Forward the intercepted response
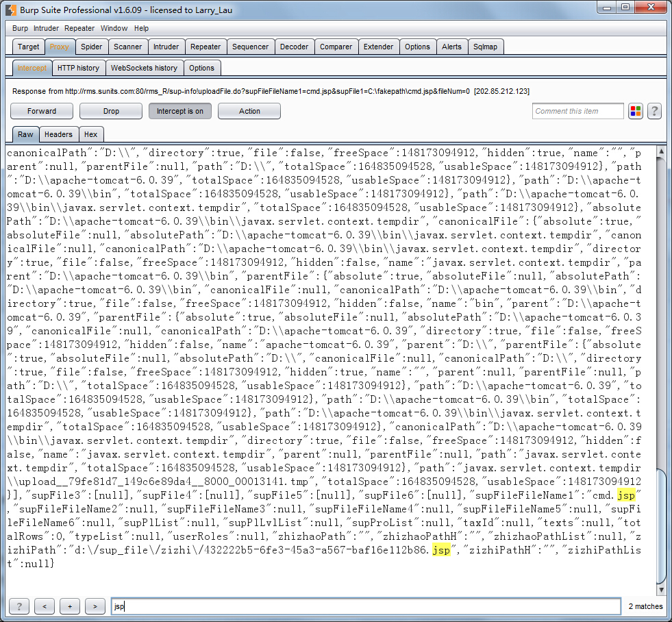 pos(42,111)
